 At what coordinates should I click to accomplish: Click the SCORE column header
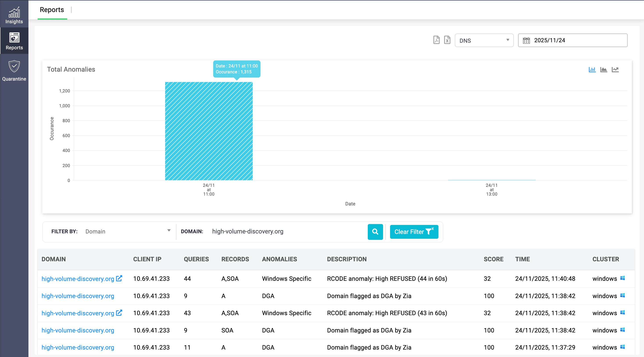(x=493, y=259)
